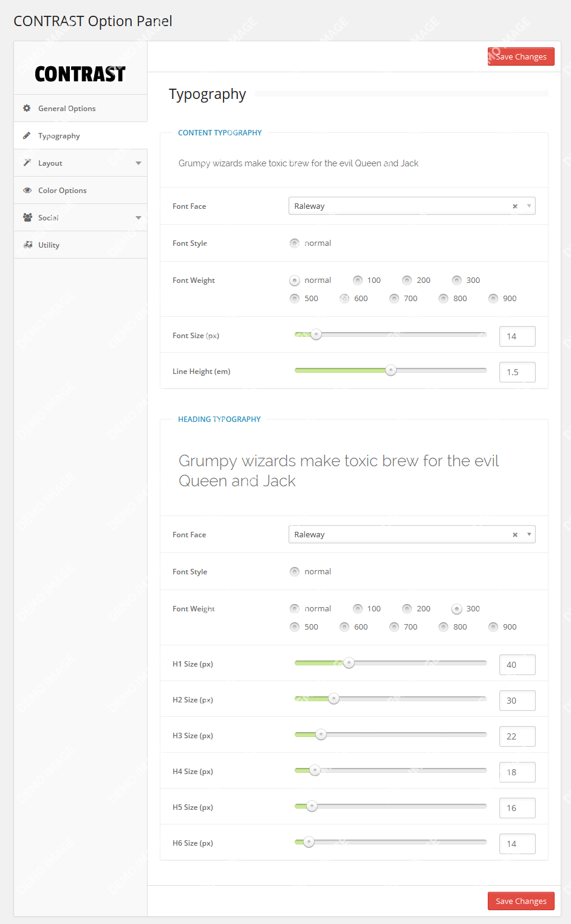Click the Utility sidebar icon
Screen dimensions: 571x924
28,245
